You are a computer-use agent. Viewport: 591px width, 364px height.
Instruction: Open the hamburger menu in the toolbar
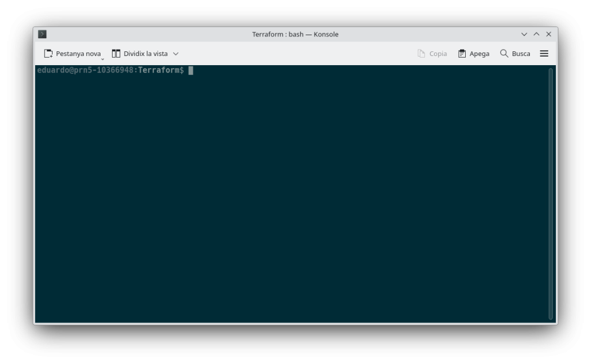(544, 54)
